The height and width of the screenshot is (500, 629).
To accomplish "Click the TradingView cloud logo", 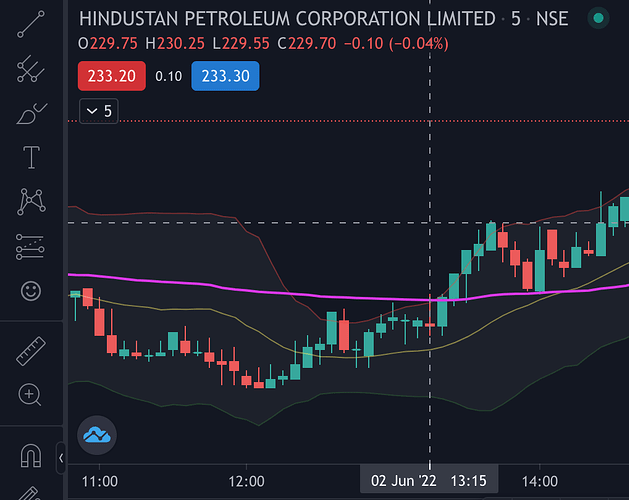I will coord(98,435).
